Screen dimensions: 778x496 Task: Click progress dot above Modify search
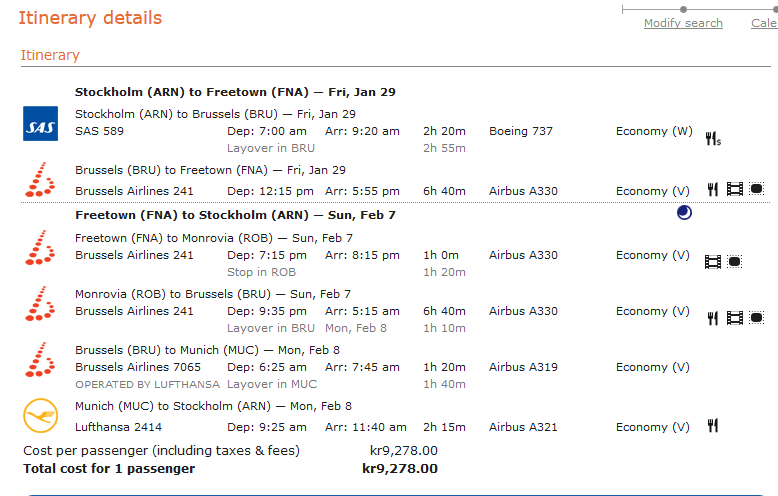click(x=683, y=9)
